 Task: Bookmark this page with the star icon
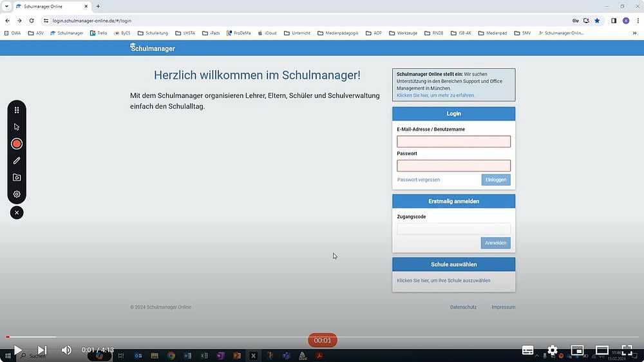click(597, 21)
